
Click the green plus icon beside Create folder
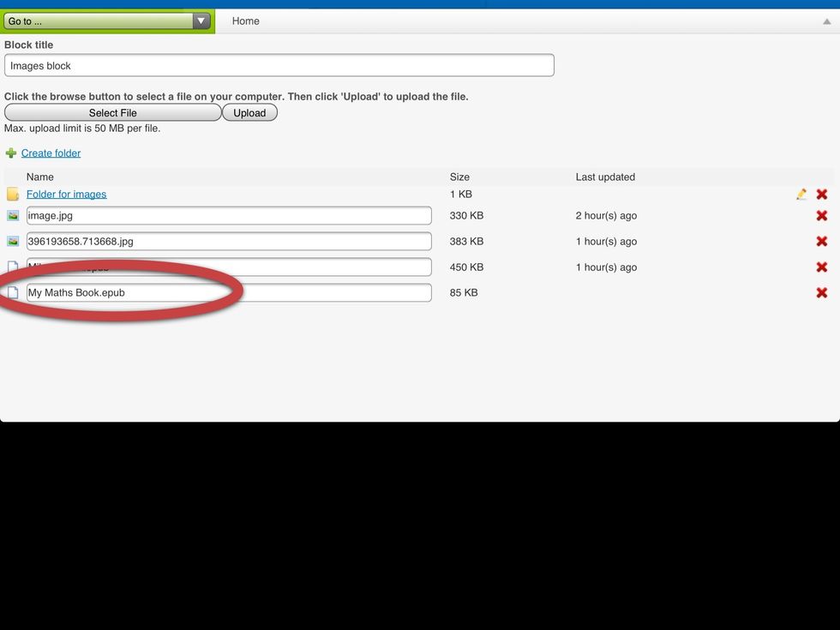coord(11,153)
